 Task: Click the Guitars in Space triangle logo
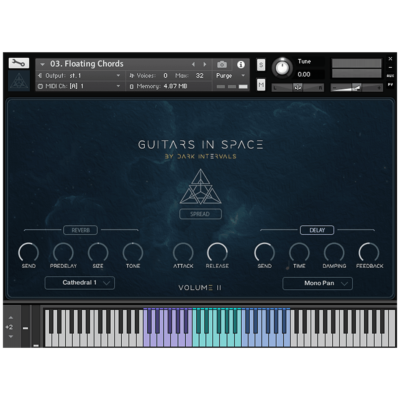[x=201, y=187]
